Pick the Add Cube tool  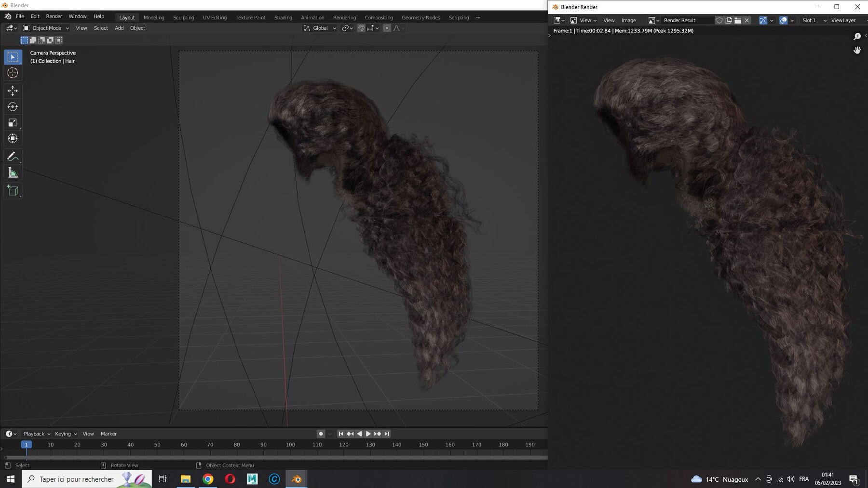tap(13, 190)
